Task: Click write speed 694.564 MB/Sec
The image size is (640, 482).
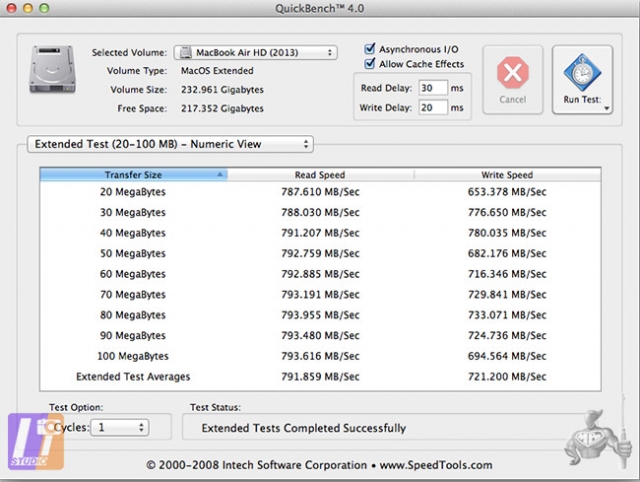Action: pos(507,356)
